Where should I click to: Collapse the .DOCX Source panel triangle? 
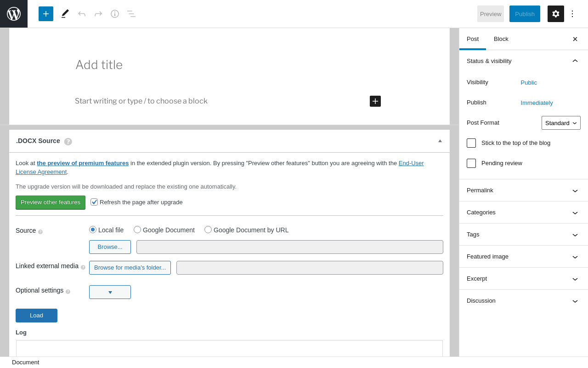440,141
